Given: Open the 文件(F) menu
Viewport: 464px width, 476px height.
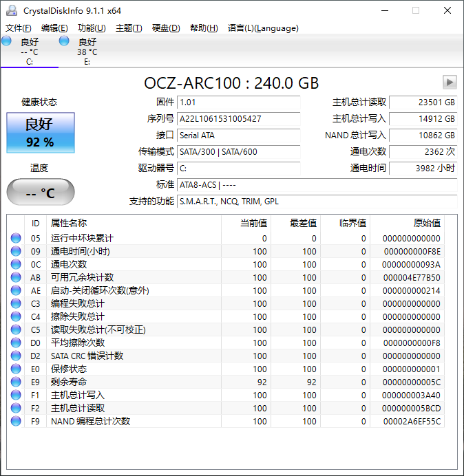Looking at the screenshot, I should tap(19, 28).
